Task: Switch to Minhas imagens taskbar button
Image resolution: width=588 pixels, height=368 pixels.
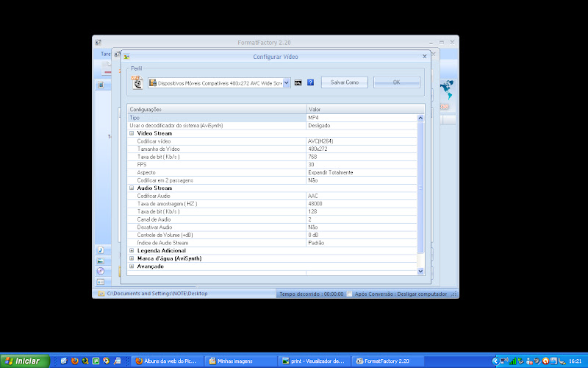Action: pos(242,361)
